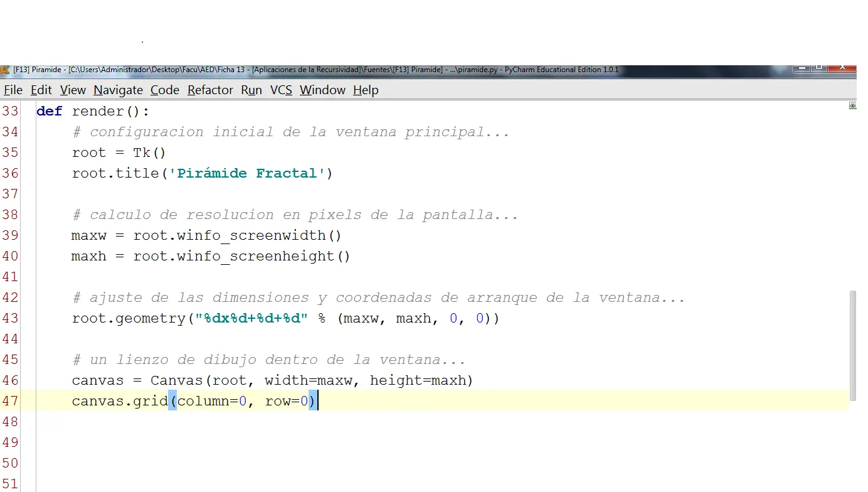Click line number 47 in the gutter

coord(11,400)
